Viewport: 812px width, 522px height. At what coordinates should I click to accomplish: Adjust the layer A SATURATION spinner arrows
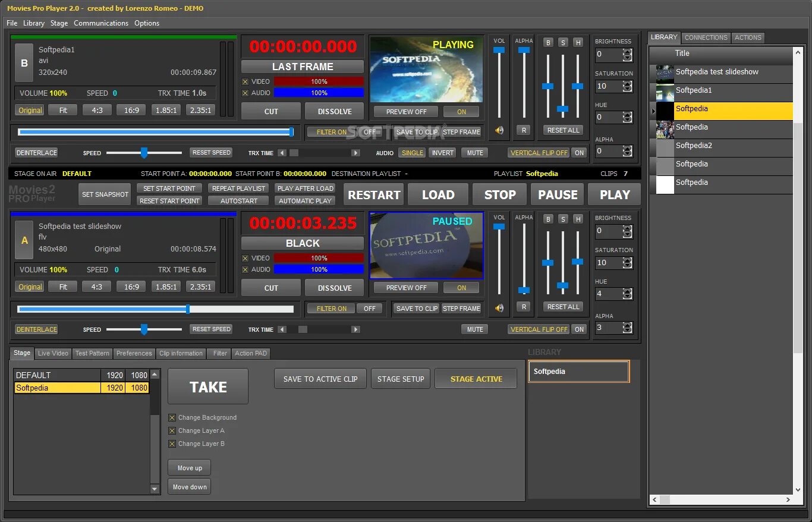627,263
